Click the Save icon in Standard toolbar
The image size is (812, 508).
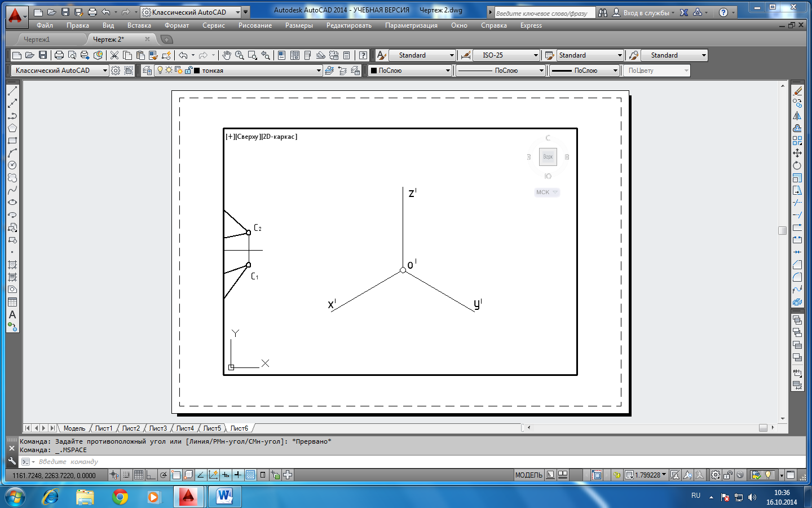(43, 55)
